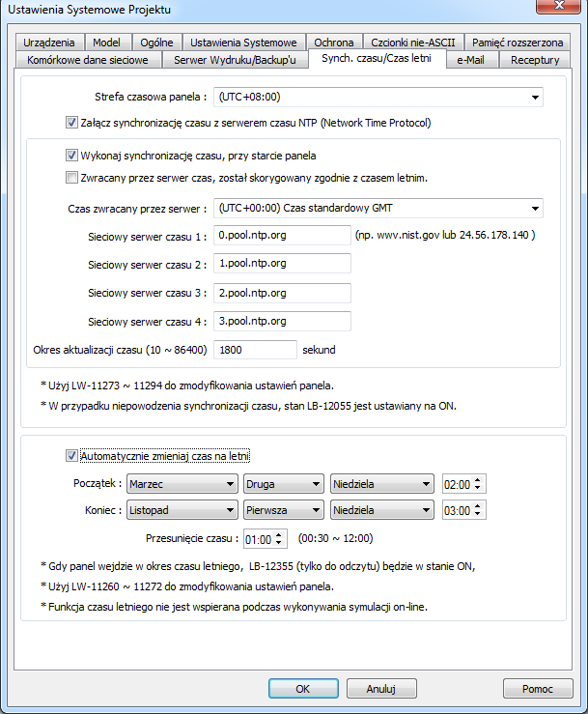Open the Czcionki nie-ASCII tab
The width and height of the screenshot is (588, 714).
click(x=413, y=43)
